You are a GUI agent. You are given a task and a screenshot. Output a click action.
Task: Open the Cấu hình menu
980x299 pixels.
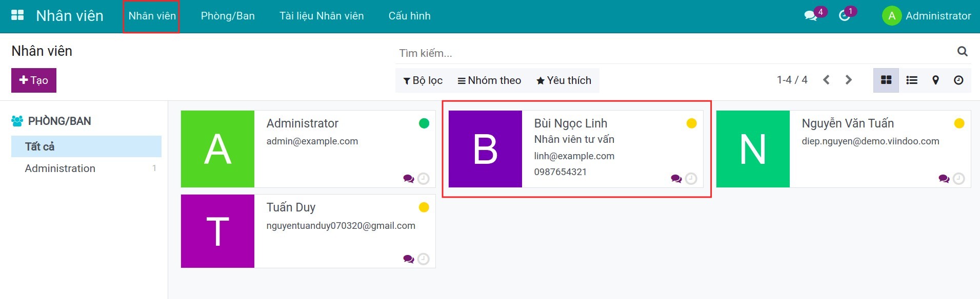click(x=409, y=16)
